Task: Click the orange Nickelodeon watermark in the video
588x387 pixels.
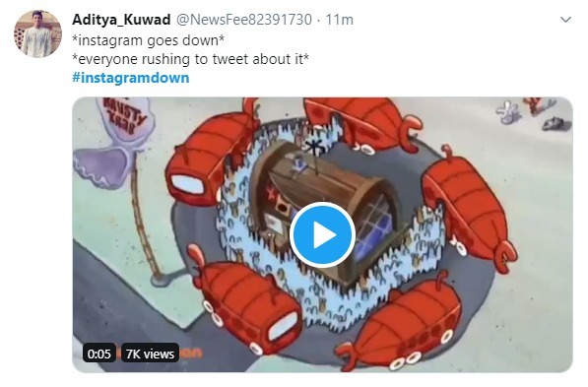Action: click(x=191, y=353)
